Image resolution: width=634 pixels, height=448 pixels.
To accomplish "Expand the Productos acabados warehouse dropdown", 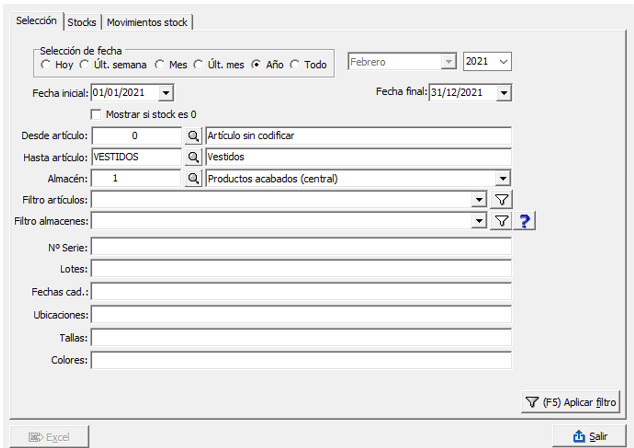I will click(503, 178).
